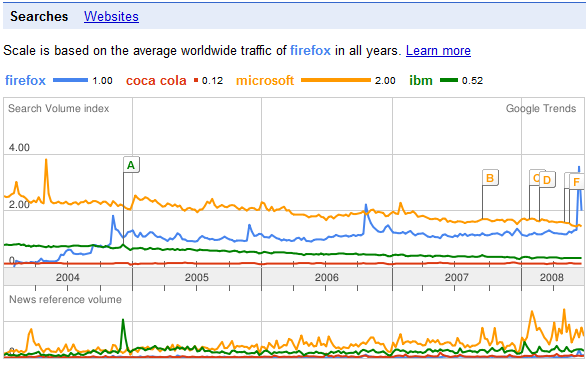Select the Searches tab
The width and height of the screenshot is (586, 367).
point(39,16)
